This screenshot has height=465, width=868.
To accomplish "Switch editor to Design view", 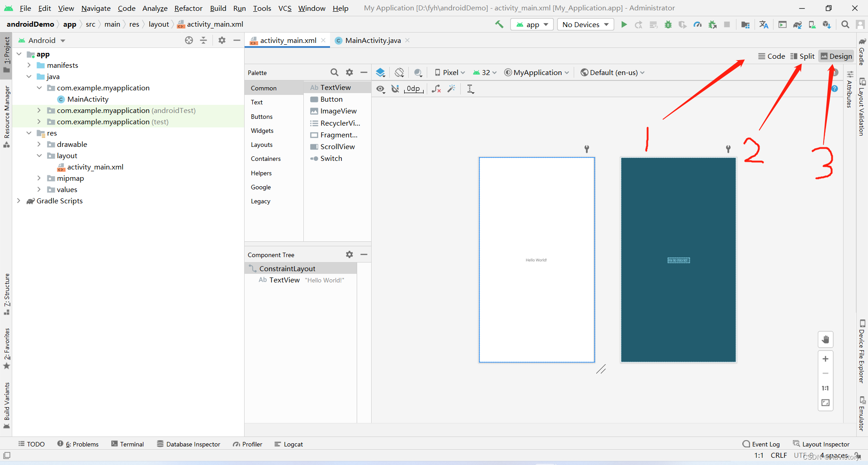I will [836, 56].
